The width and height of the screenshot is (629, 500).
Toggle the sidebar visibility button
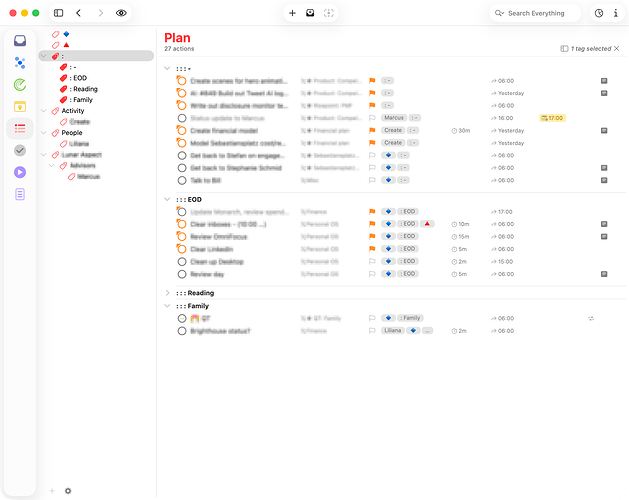click(59, 13)
